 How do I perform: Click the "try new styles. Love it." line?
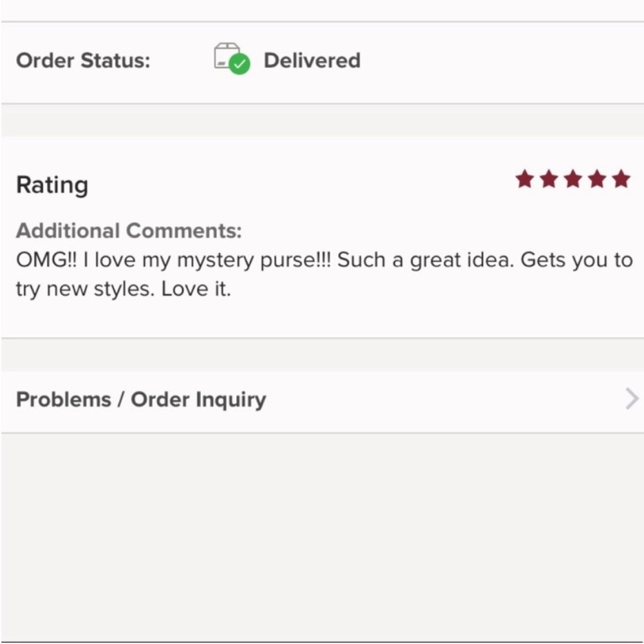coord(123,289)
